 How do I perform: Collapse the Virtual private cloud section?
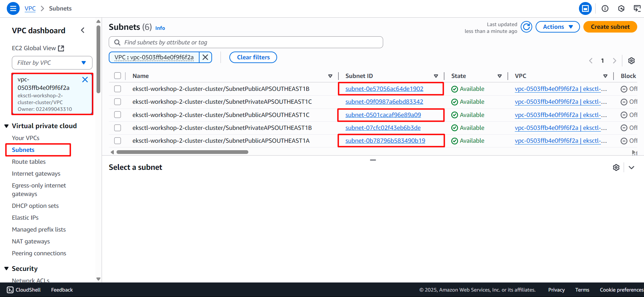pyautogui.click(x=6, y=126)
